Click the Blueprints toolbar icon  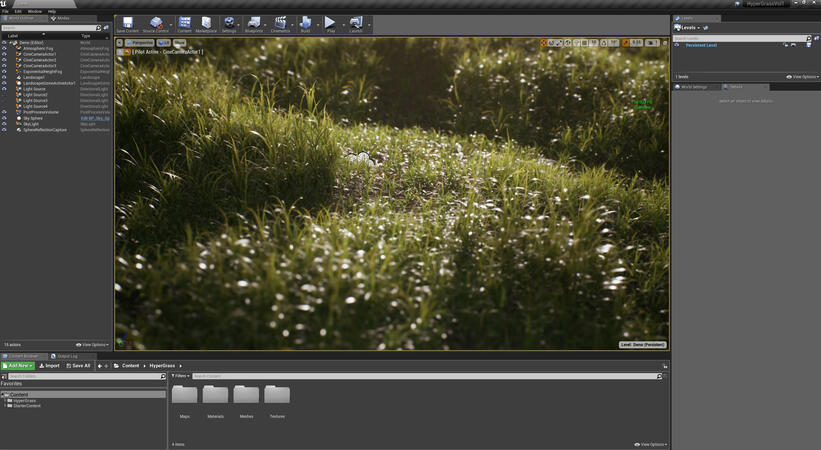[x=254, y=24]
